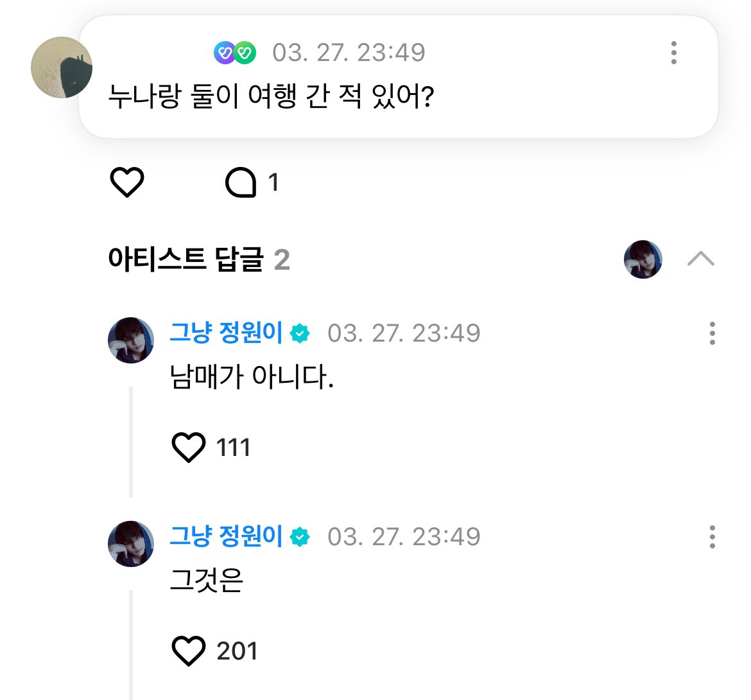
Task: Open comments on the fan post
Action: point(241,182)
